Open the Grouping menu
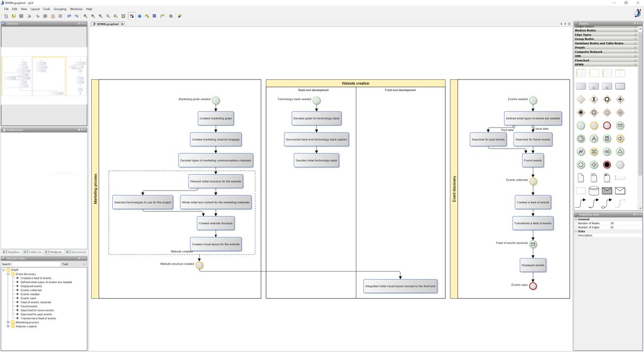The image size is (644, 352). click(60, 9)
